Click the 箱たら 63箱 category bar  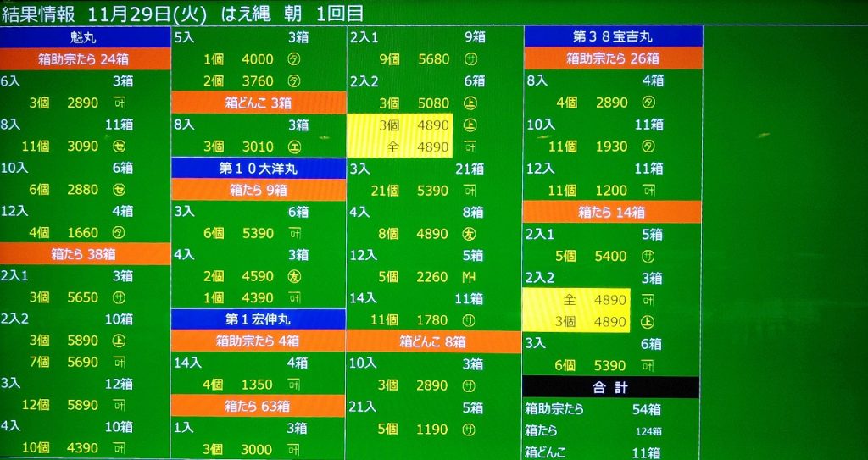258,406
